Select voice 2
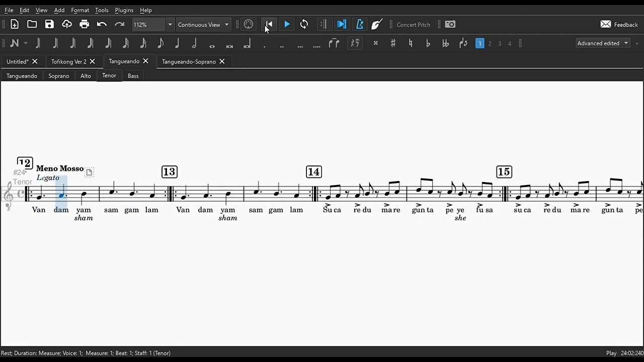The width and height of the screenshot is (644, 362). click(x=490, y=44)
